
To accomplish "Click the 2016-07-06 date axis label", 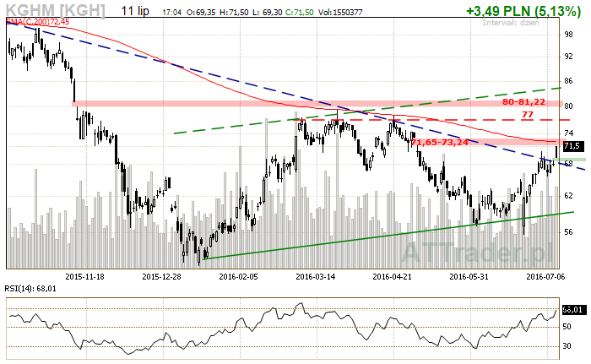I will pyautogui.click(x=545, y=276).
